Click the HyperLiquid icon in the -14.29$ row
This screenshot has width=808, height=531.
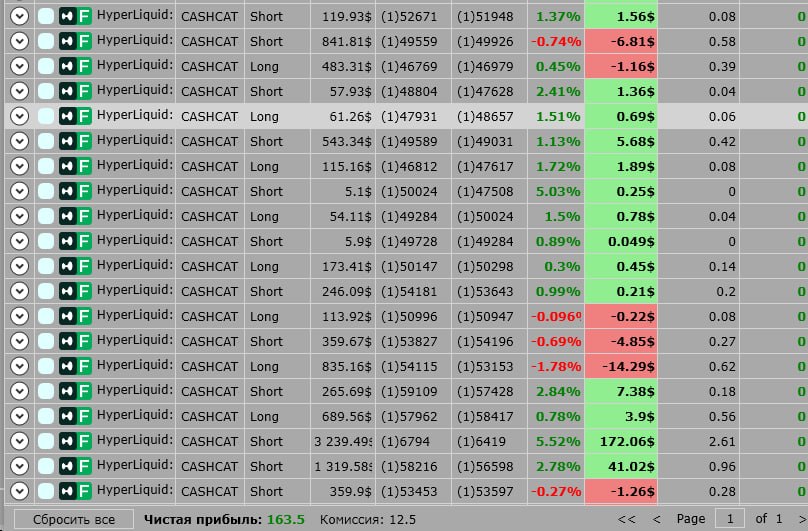(67, 366)
